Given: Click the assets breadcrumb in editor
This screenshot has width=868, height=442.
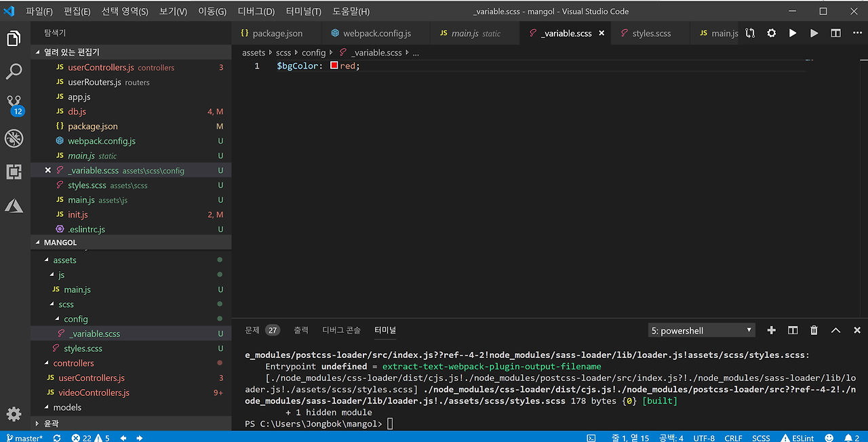Looking at the screenshot, I should (x=254, y=52).
